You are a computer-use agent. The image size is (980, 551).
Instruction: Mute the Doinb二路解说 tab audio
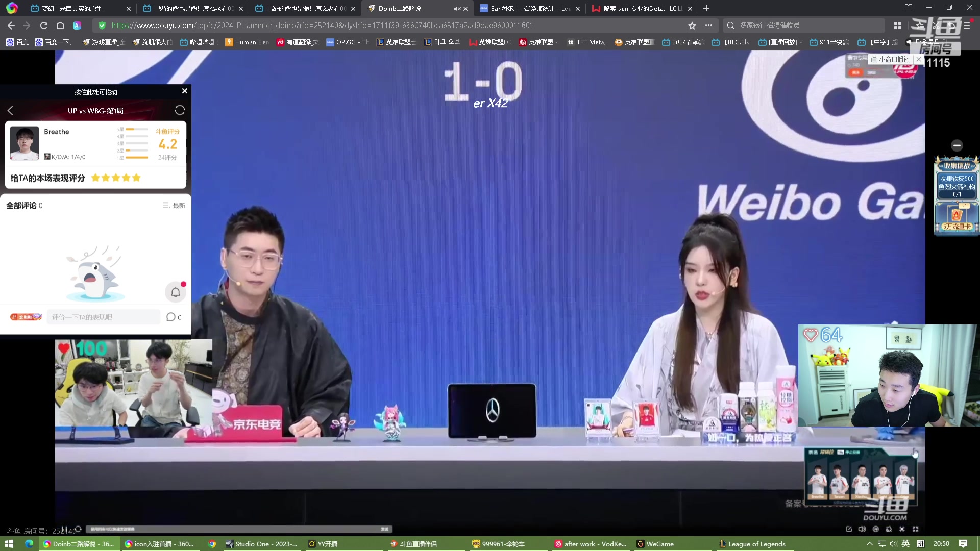point(456,9)
